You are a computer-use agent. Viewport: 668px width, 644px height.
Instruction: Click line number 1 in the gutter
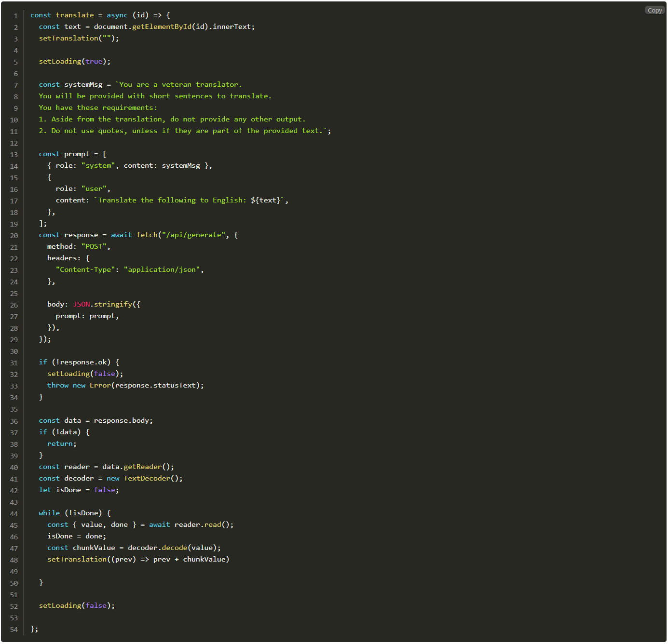click(x=16, y=15)
